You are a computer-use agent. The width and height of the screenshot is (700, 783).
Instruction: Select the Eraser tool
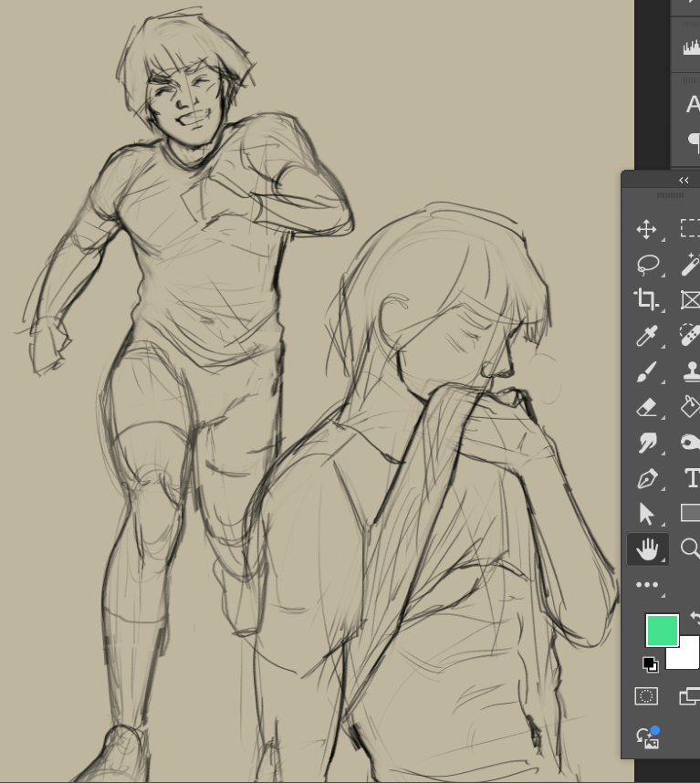click(x=646, y=408)
